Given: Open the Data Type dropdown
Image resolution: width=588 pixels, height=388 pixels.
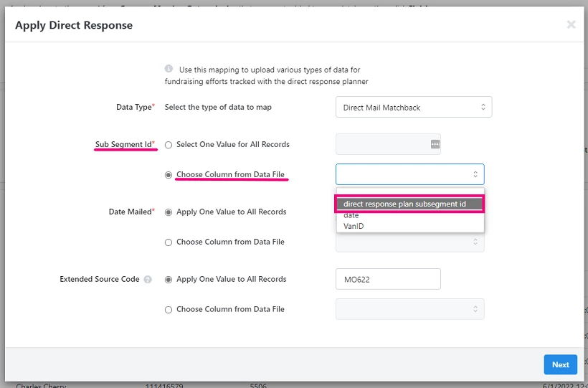Looking at the screenshot, I should coord(414,108).
